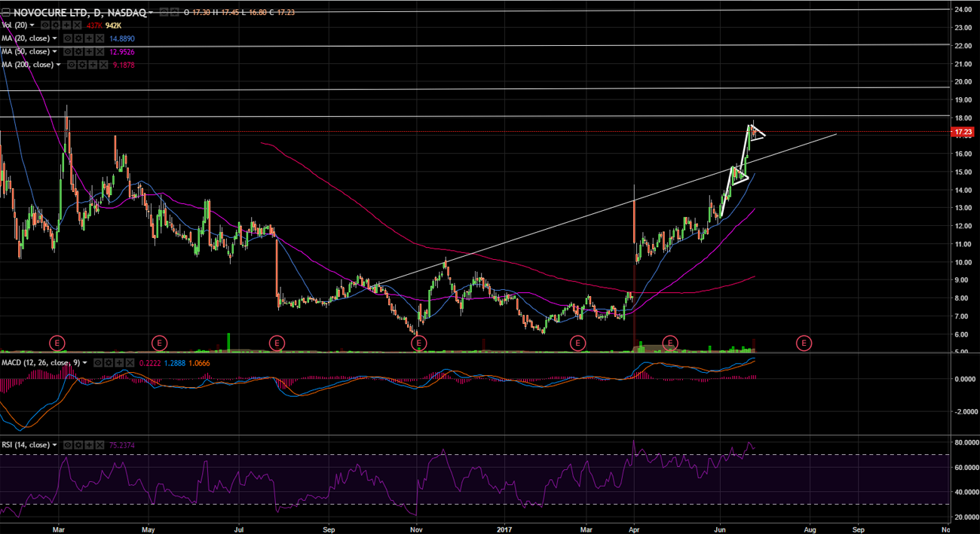Click plus icon for MA (50, close)
Image resolution: width=980 pixels, height=534 pixels.
click(89, 51)
